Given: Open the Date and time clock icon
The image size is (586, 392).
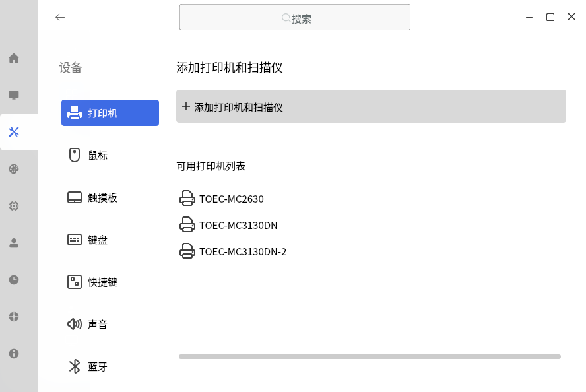Looking at the screenshot, I should tap(14, 280).
